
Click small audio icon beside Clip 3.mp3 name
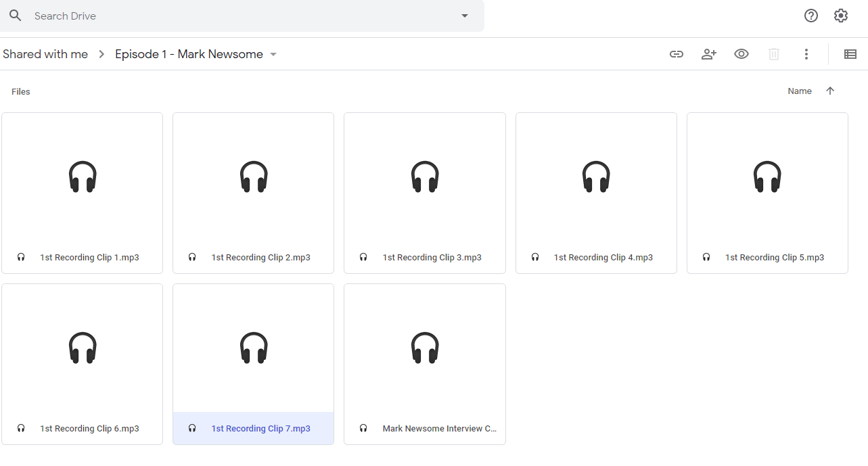click(363, 258)
